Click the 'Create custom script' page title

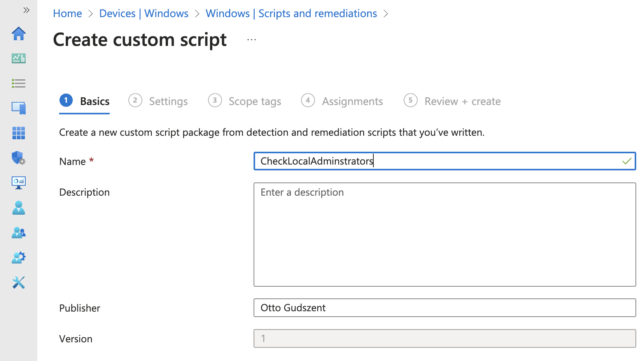[x=140, y=40]
